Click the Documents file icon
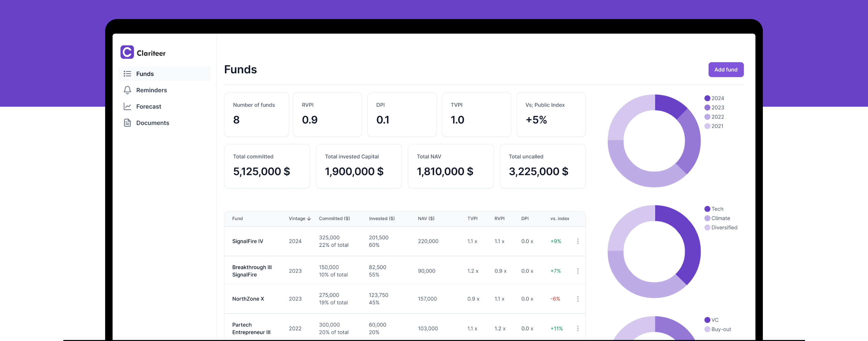Screen dimensions: 868x341 pyautogui.click(x=127, y=123)
